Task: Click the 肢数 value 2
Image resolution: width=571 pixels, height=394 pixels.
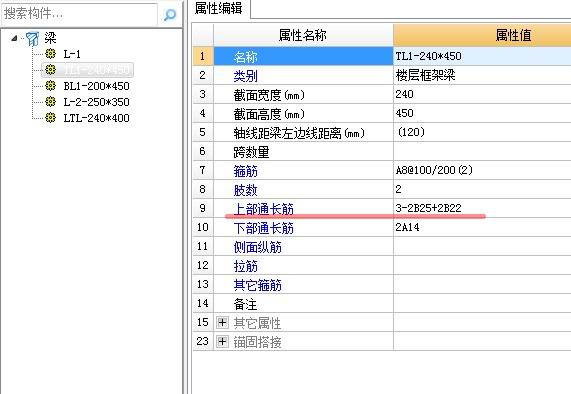Action: coord(398,189)
